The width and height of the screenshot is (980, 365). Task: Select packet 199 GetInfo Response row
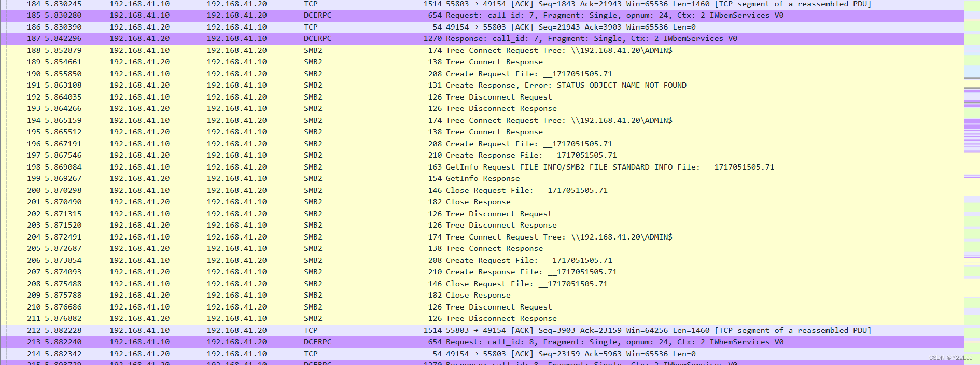482,179
